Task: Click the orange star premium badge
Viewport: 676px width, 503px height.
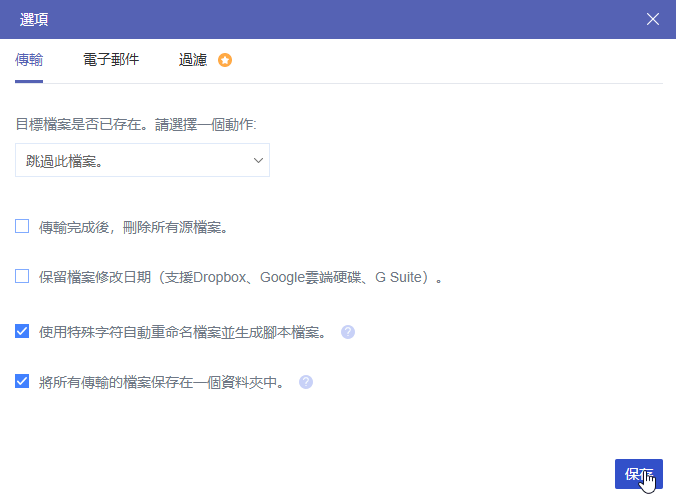Action: point(225,60)
